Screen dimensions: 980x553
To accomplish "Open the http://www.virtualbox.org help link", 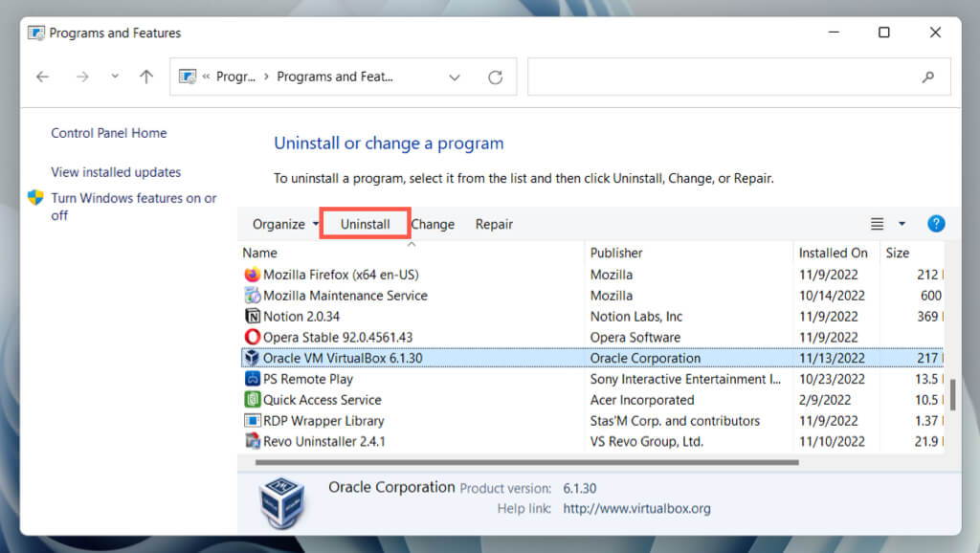I will click(x=636, y=509).
